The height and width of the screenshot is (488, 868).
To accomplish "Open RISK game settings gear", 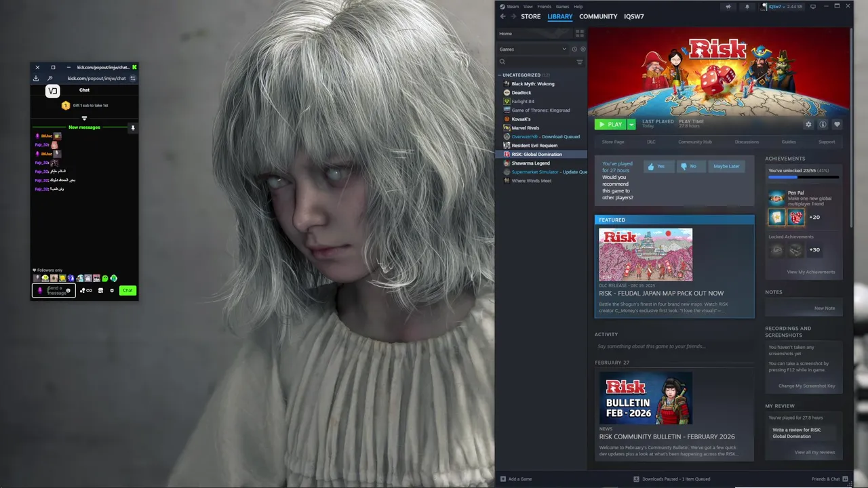I will 808,125.
